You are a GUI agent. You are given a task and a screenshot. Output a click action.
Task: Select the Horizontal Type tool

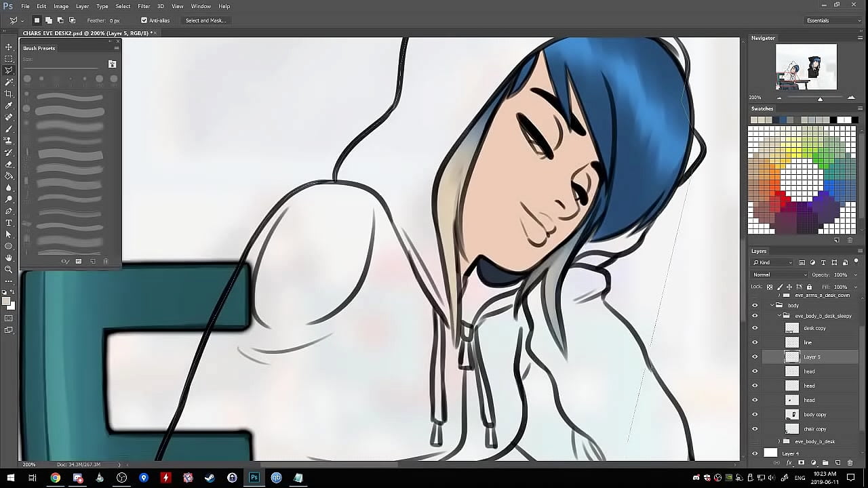9,222
